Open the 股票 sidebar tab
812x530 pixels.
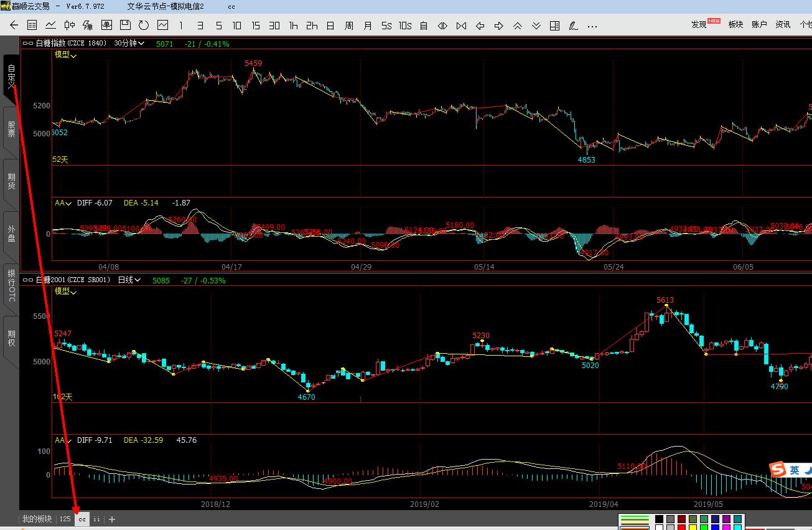coord(11,129)
